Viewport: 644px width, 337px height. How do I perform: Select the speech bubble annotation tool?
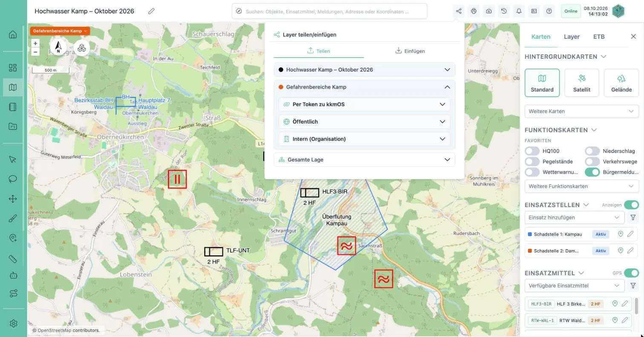(x=13, y=179)
